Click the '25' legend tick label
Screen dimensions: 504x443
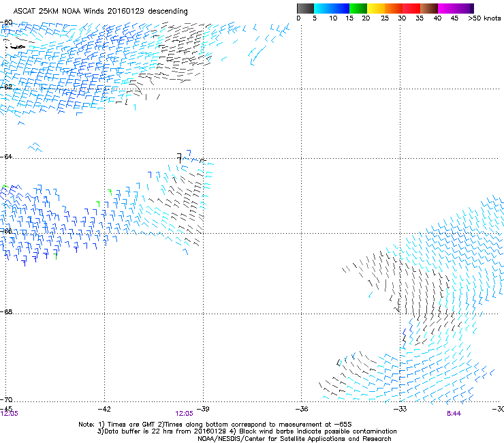pyautogui.click(x=385, y=18)
